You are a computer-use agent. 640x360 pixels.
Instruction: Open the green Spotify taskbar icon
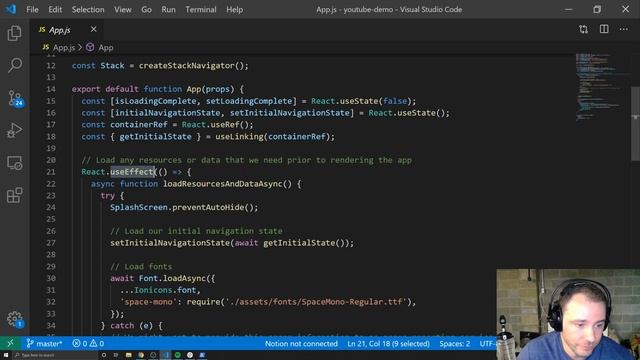(x=178, y=355)
